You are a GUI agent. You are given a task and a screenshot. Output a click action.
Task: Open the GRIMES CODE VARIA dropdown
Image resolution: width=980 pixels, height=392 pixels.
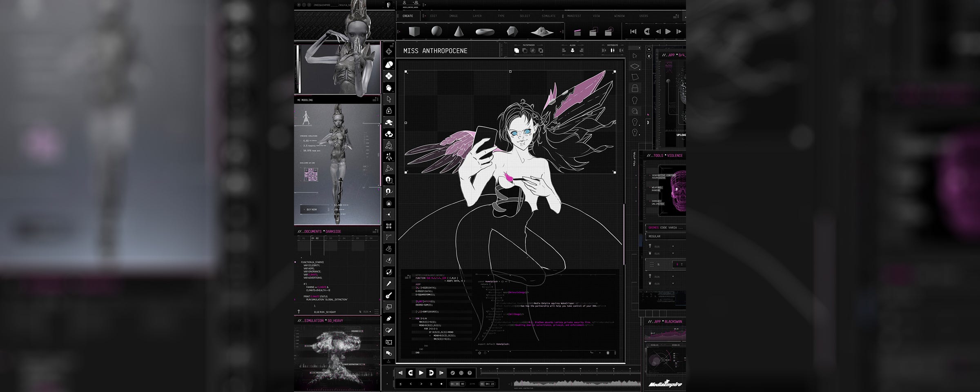pos(665,227)
